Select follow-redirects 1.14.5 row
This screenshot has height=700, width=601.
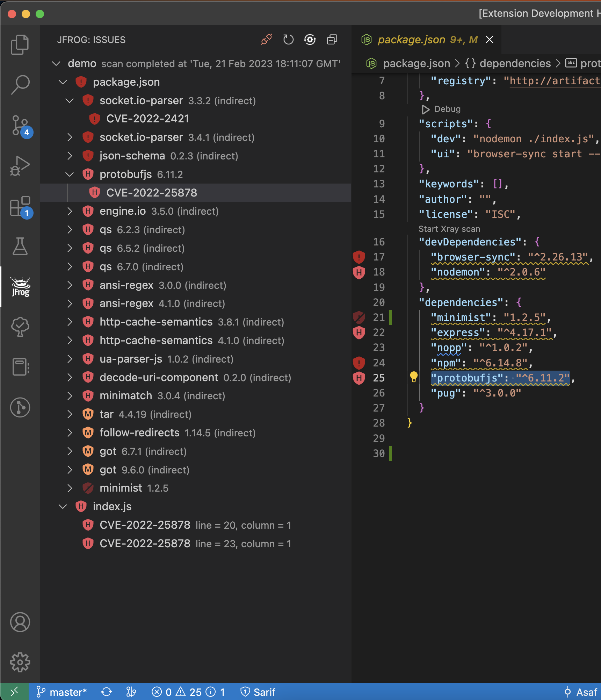[x=196, y=433]
